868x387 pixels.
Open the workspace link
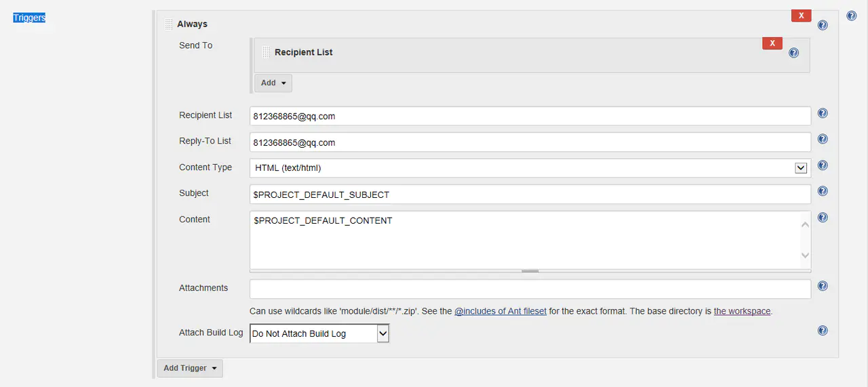[742, 311]
